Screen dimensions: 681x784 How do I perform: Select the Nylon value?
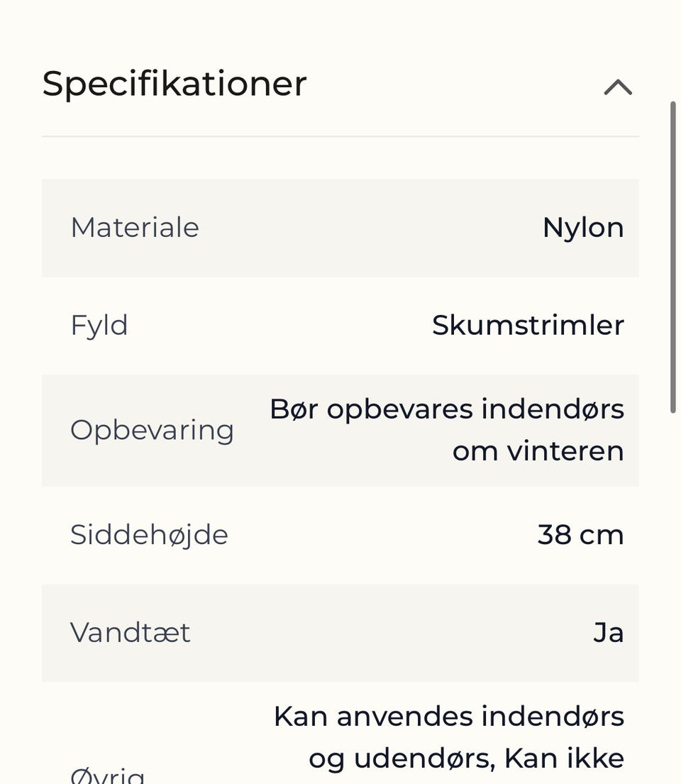(x=583, y=228)
